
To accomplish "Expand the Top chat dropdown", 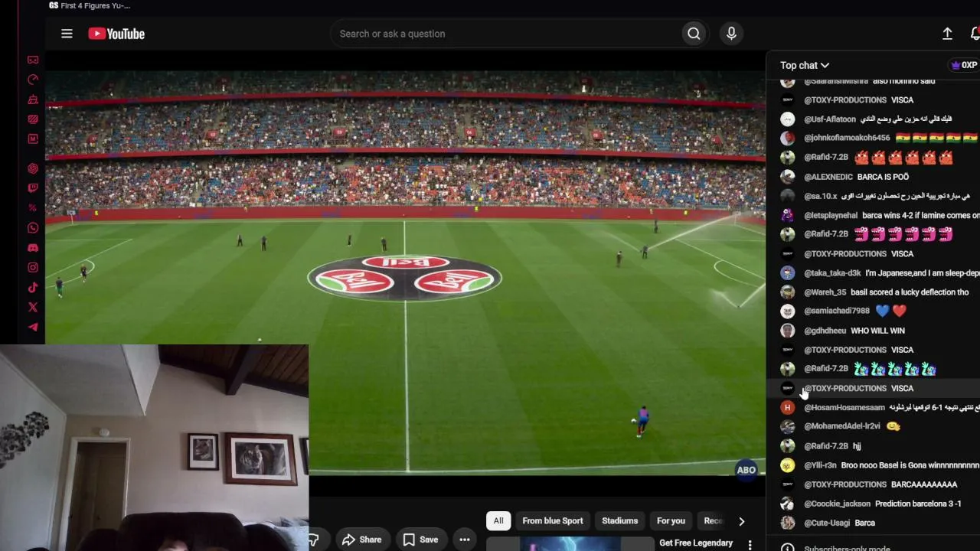I will 805,66.
